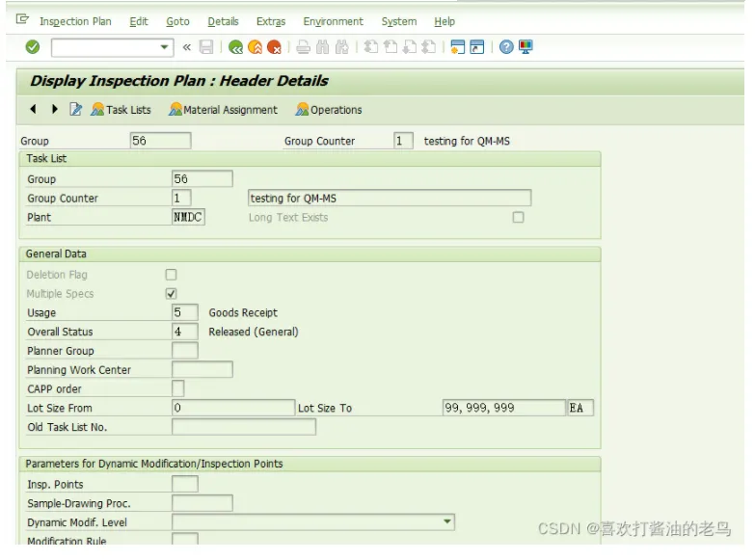Viewport: 755px width, 560px height.
Task: Toggle the Multiple Specs checkbox
Action: 171,294
